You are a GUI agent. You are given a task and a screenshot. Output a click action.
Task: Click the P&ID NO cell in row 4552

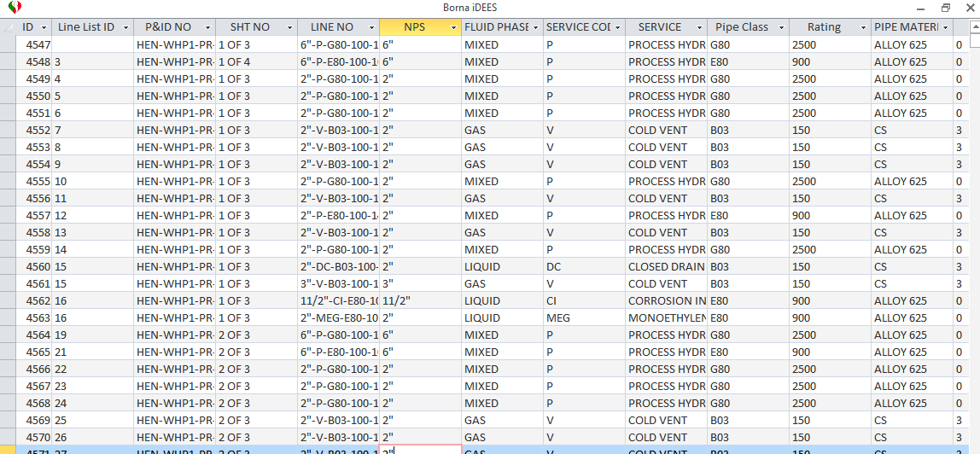point(174,130)
